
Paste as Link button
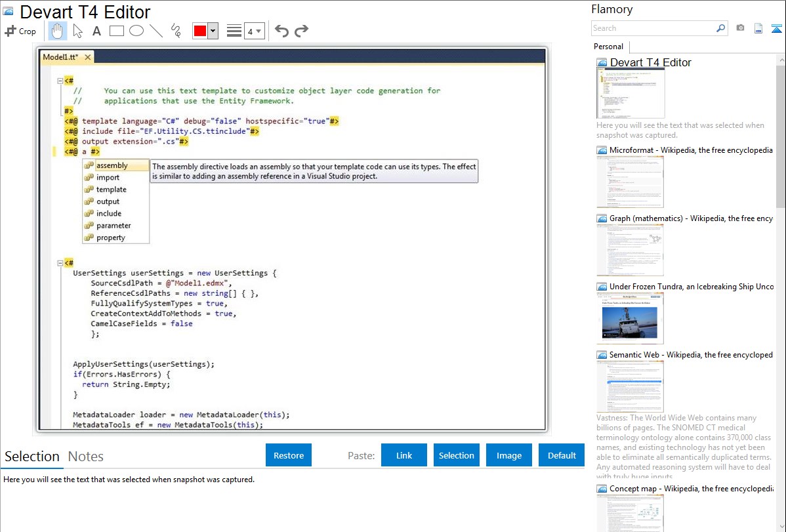(404, 455)
